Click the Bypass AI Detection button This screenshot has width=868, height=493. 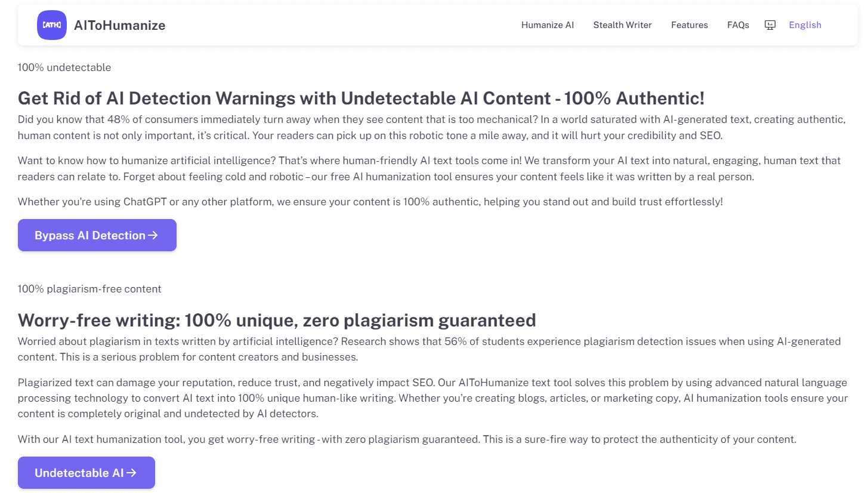[97, 235]
